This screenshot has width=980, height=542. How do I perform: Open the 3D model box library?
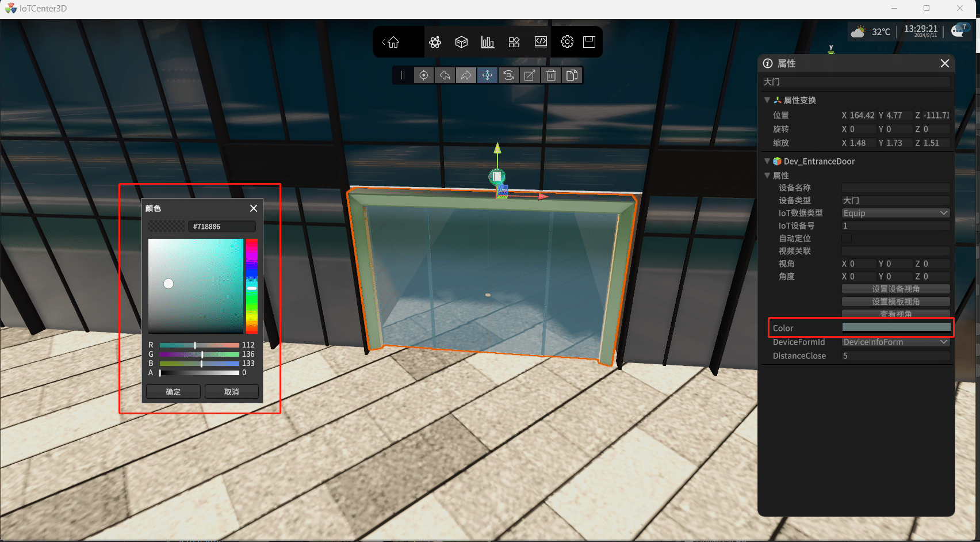[461, 42]
